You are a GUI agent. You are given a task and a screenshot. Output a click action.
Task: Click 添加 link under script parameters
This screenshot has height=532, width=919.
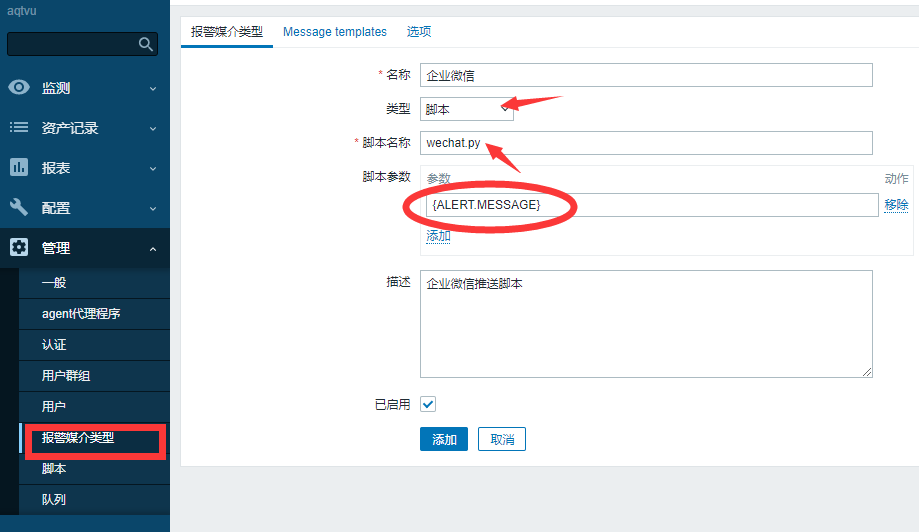click(438, 236)
